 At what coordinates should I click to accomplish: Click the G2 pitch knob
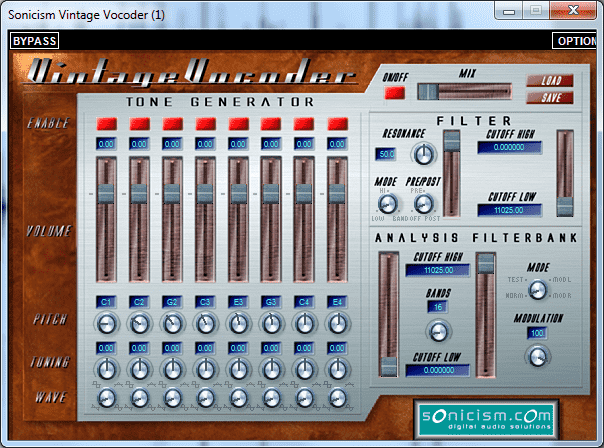pos(173,324)
